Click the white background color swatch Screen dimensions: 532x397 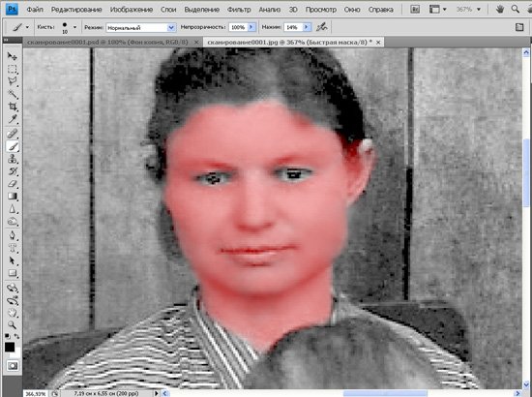pyautogui.click(x=17, y=352)
